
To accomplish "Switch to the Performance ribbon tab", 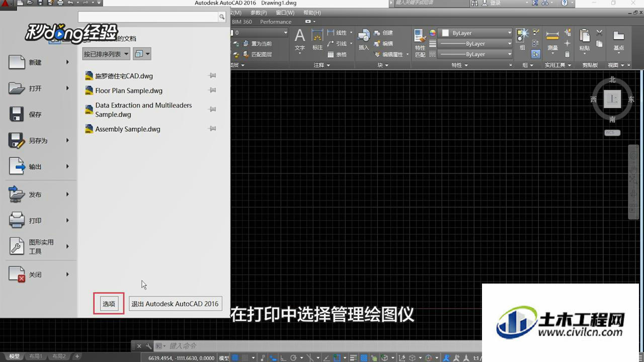I will 276,22.
